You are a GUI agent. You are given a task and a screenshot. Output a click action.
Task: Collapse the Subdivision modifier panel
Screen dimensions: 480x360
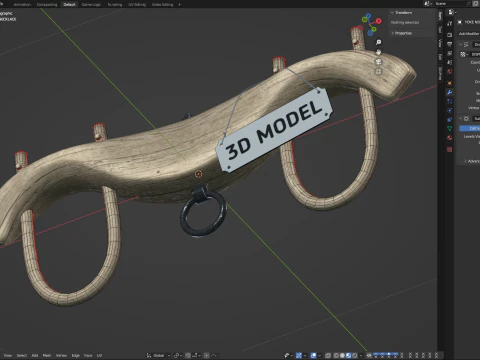[x=460, y=119]
